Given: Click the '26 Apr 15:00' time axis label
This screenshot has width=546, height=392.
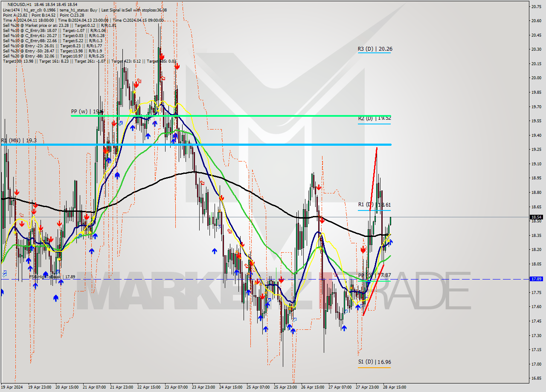Looking at the screenshot, I should [x=312, y=387].
